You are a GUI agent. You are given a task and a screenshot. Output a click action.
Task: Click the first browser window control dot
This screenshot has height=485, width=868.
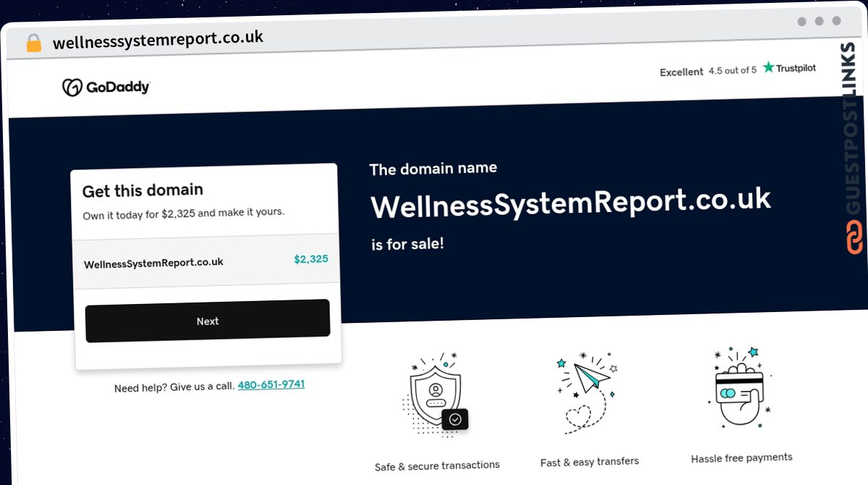802,22
